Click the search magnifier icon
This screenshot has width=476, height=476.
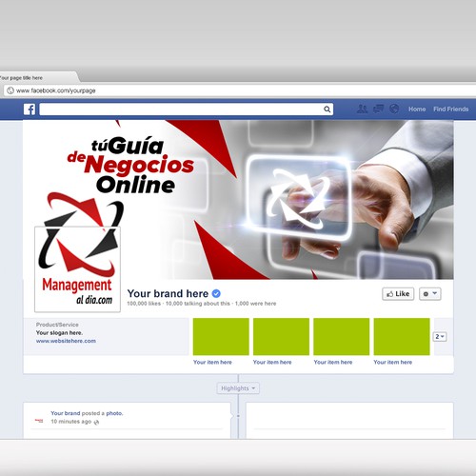327,109
